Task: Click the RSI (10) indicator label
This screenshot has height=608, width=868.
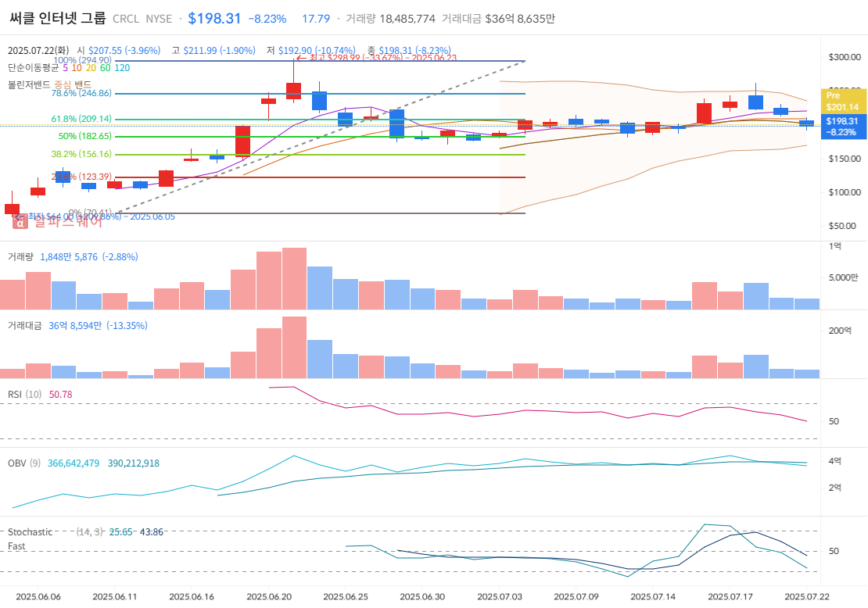Action: (x=24, y=395)
